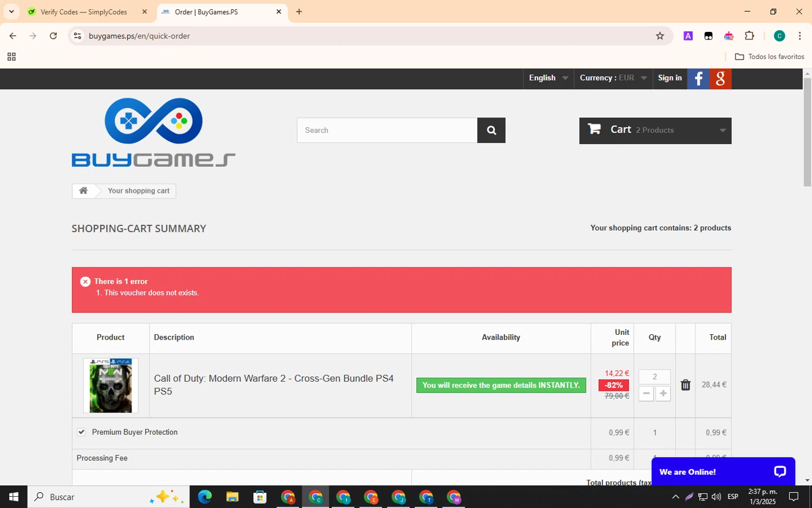812x508 pixels.
Task: Click the site Search input field
Action: click(x=387, y=131)
